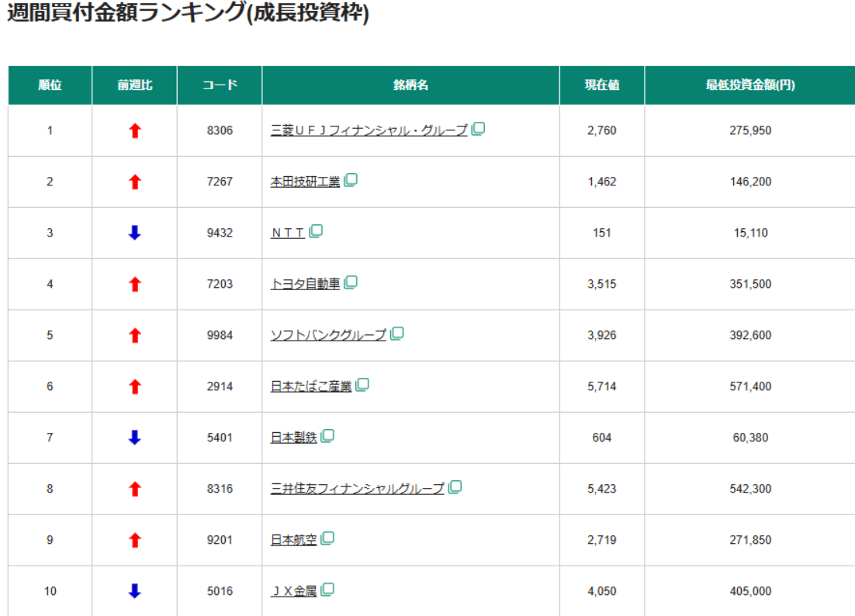Open the 三菱UFJフィナンシャル・グループ stock link
Viewport: 855px width, 616px height.
369,130
